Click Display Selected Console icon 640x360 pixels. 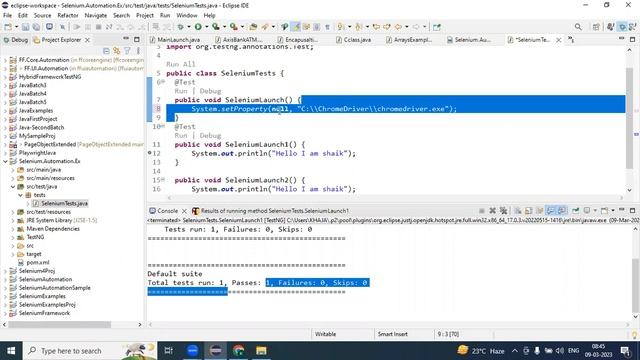587,211
